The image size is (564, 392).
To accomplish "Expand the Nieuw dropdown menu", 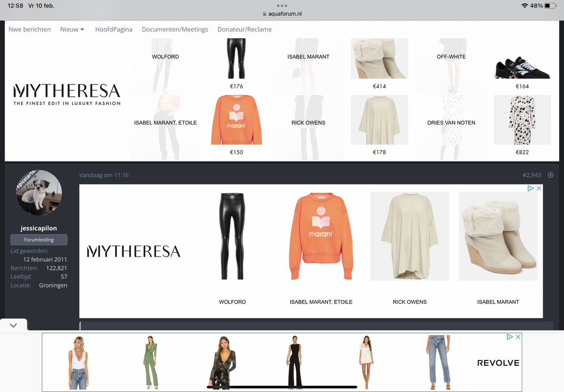I will [x=72, y=29].
